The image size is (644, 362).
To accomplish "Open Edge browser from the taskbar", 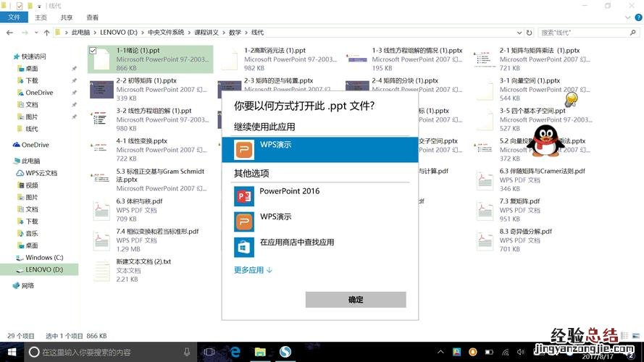I will [x=235, y=352].
